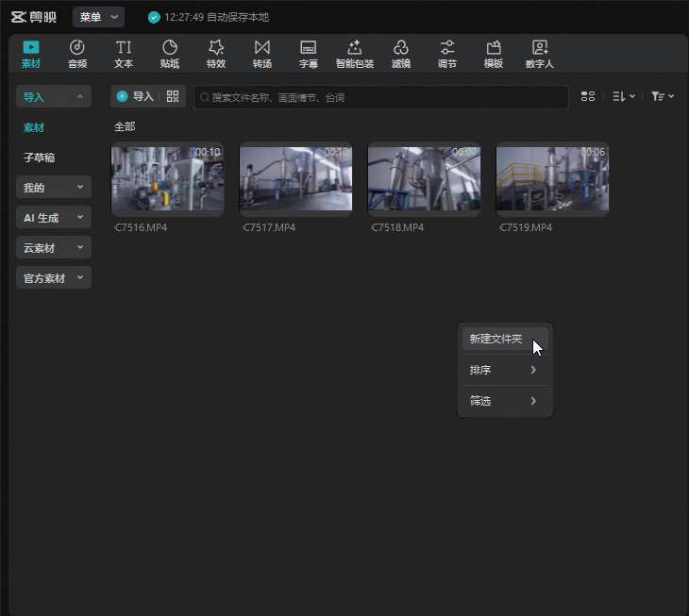Screen dimensions: 689x616
Task: Choose 新建文件夹 from the context menu
Action: [x=496, y=339]
